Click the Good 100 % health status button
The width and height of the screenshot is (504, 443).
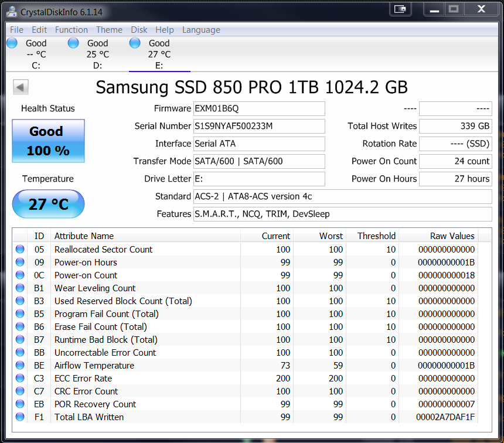48,141
